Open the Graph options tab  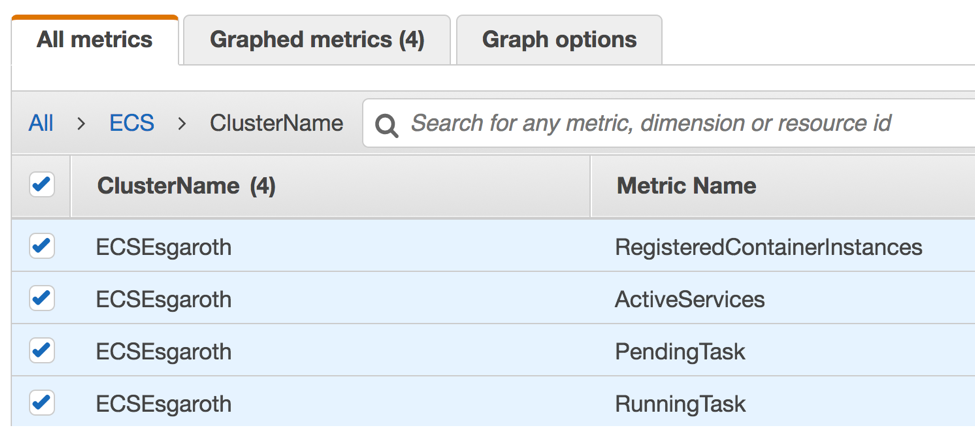point(559,40)
